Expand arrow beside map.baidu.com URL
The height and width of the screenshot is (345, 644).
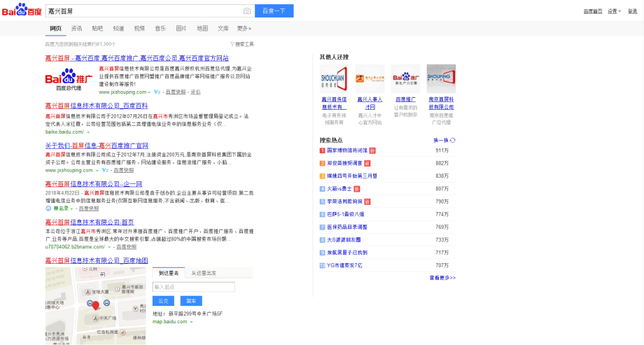click(x=191, y=322)
